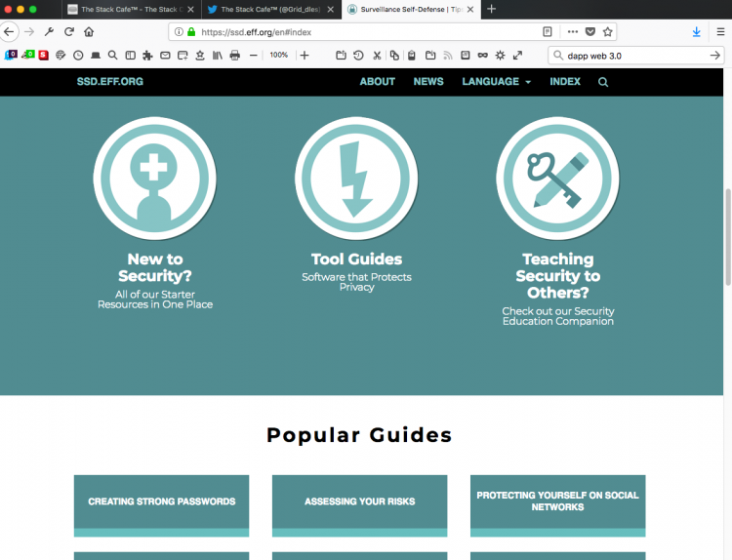The width and height of the screenshot is (732, 560).
Task: Open Teaching Security to Others? heading link
Action: (558, 276)
